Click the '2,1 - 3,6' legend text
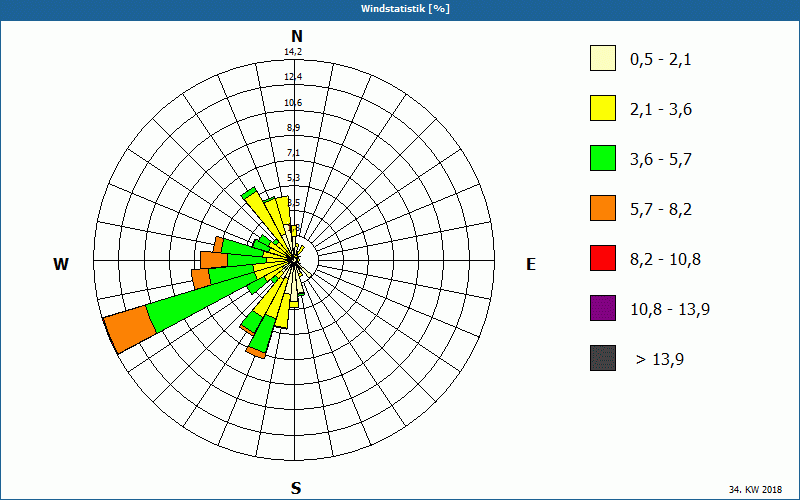 click(x=661, y=110)
